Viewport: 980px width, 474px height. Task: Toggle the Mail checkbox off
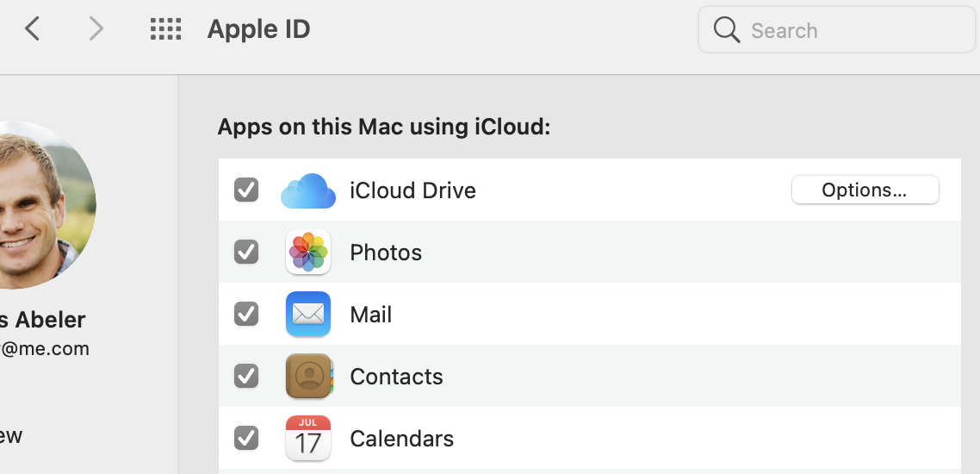tap(246, 315)
